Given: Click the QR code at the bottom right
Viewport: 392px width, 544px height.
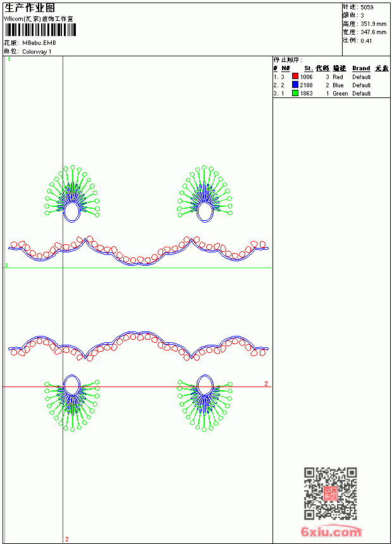Looking at the screenshot, I should click(331, 493).
